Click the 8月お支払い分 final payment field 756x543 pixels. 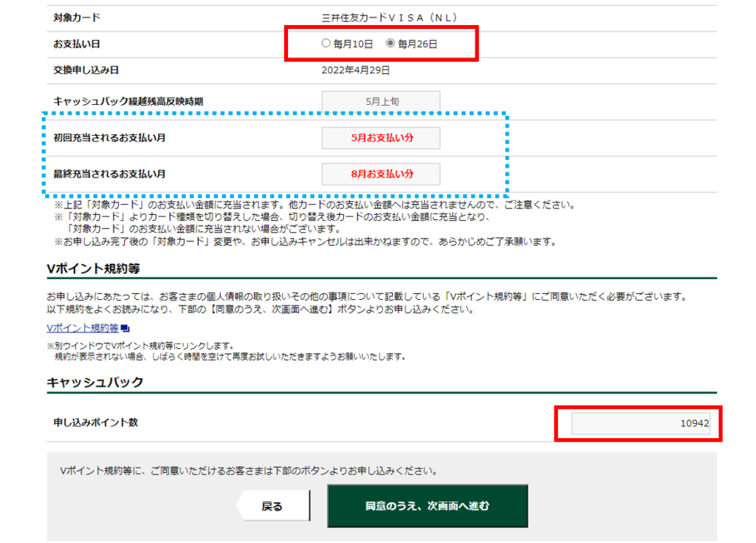[x=381, y=174]
